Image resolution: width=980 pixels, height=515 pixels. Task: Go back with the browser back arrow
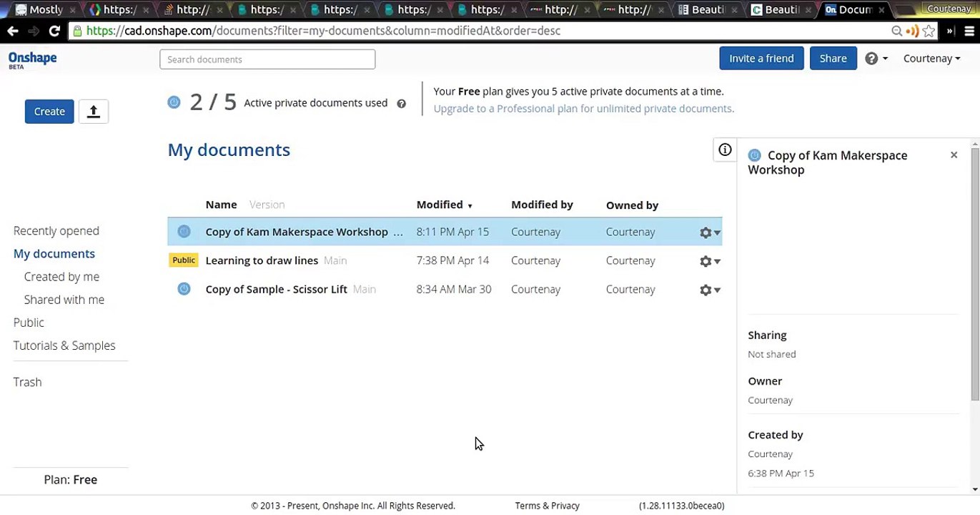[12, 31]
